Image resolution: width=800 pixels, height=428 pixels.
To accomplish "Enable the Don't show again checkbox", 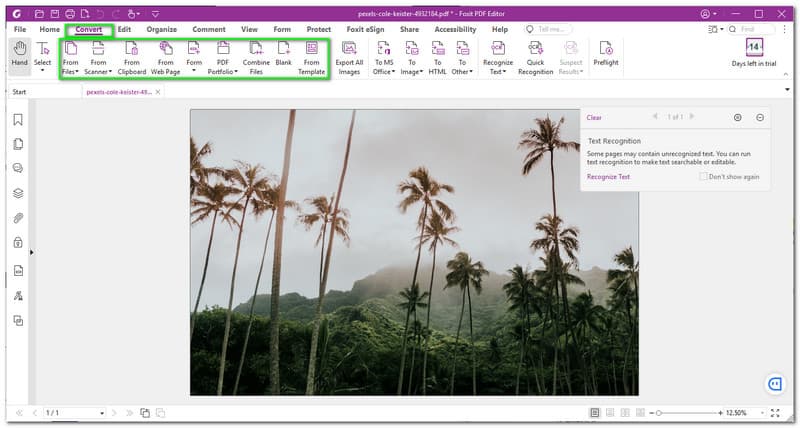I will [702, 177].
